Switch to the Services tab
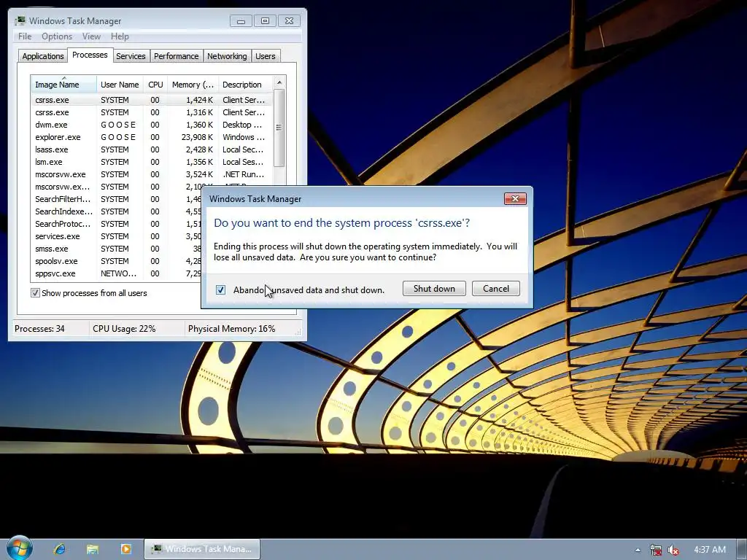The image size is (747, 560). [131, 56]
